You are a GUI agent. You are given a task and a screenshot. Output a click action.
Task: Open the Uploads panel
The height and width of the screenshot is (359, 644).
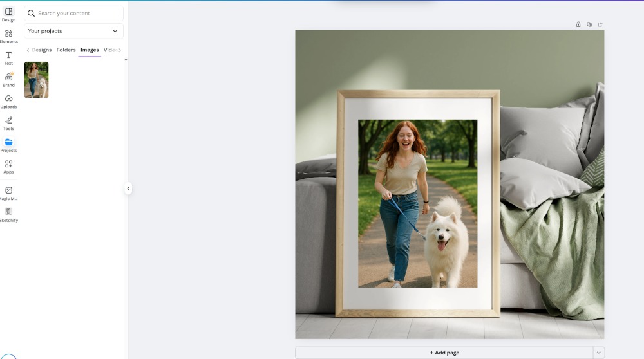[8, 102]
